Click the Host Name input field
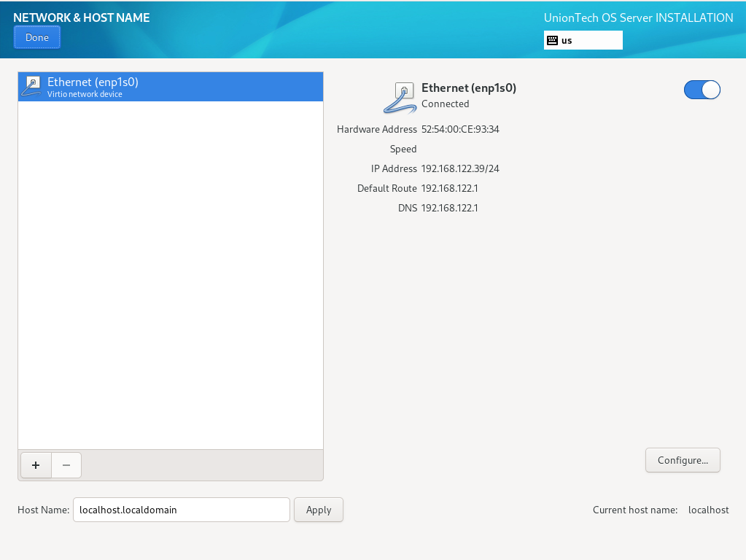This screenshot has width=746, height=560. [182, 510]
